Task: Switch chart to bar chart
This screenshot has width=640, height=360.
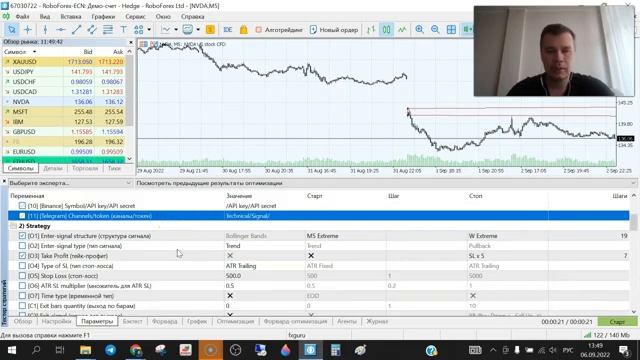Action: (x=371, y=29)
